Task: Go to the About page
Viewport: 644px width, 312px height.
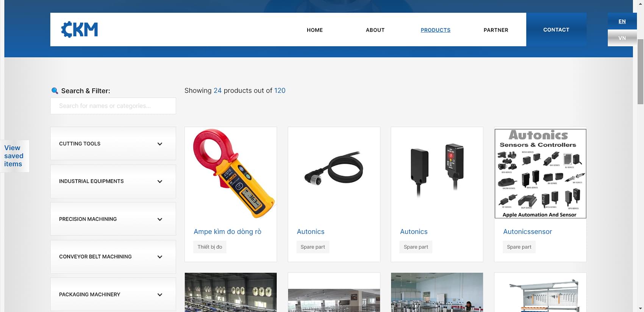Action: point(375,30)
